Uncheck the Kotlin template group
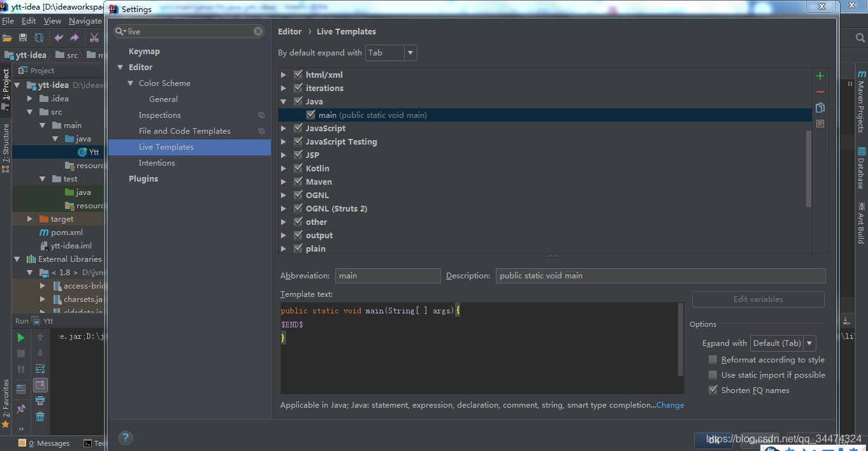868x451 pixels. (x=298, y=168)
